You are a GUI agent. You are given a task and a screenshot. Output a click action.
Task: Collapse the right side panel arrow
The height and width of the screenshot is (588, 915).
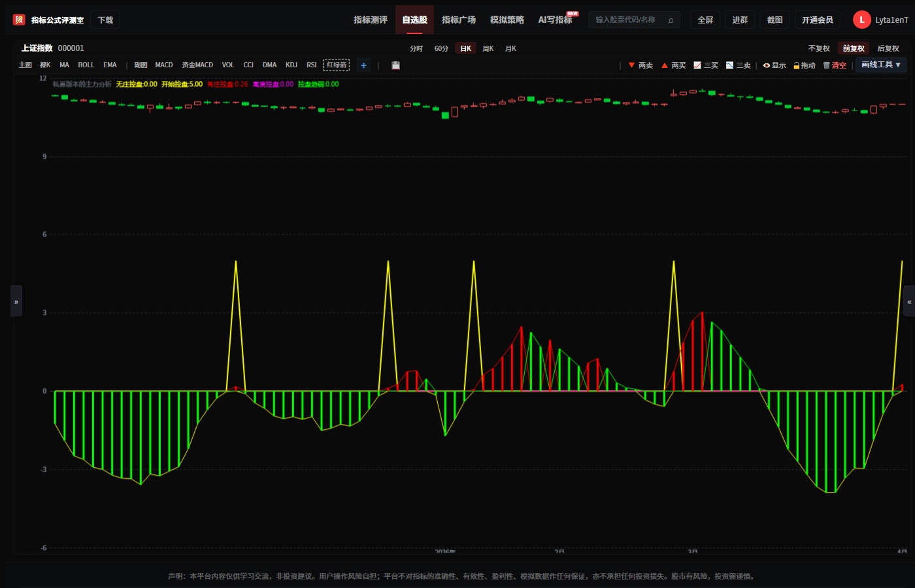[x=909, y=301]
